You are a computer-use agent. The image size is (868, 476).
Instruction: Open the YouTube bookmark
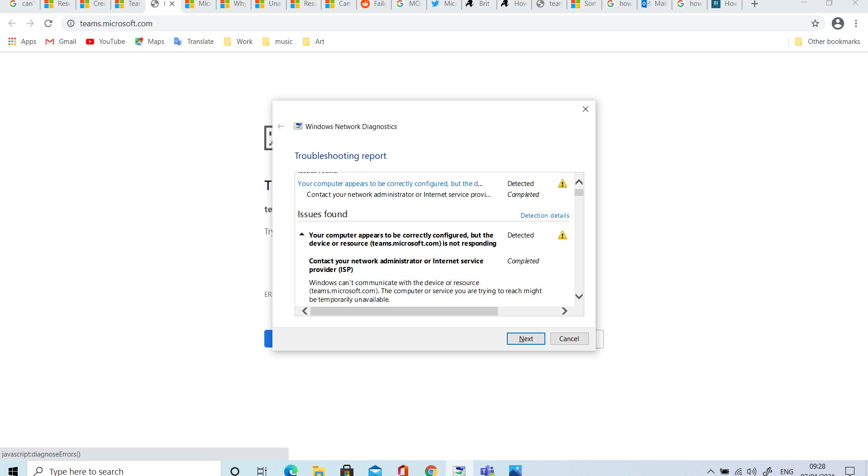tap(105, 42)
